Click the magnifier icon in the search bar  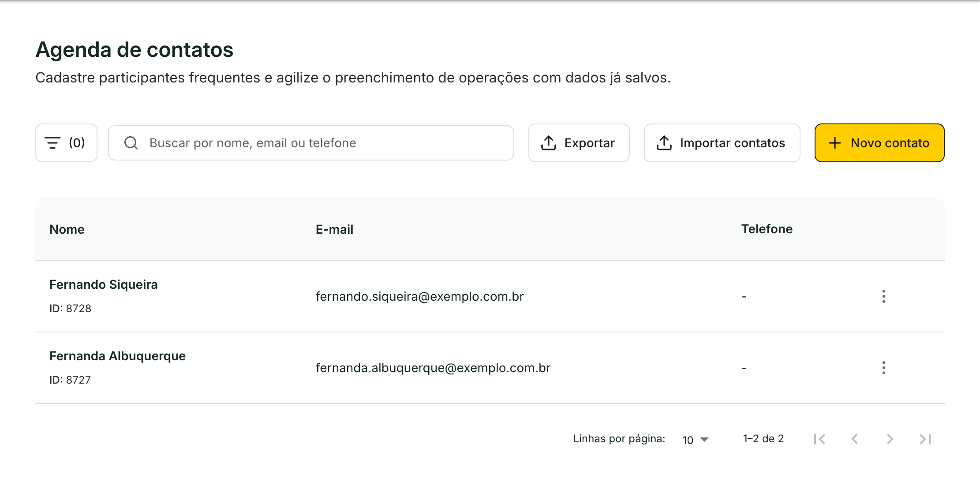click(x=131, y=143)
